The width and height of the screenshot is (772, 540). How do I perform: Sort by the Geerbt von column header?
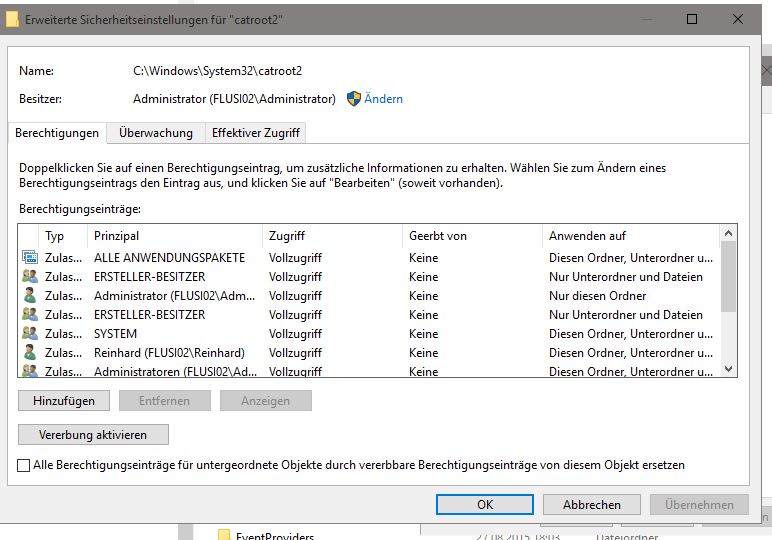[x=472, y=236]
